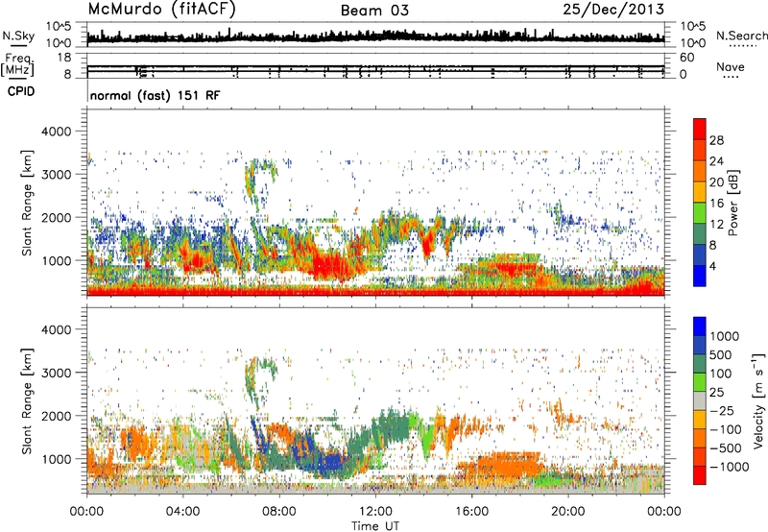Image resolution: width=768 pixels, height=532 pixels.
Task: Click the light green segment of Power colorbar
Action: click(700, 213)
